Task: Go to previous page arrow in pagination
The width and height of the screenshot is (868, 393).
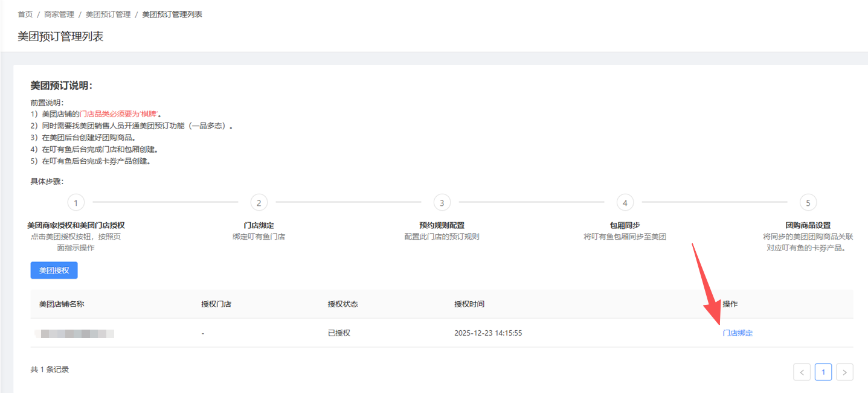Action: point(802,372)
